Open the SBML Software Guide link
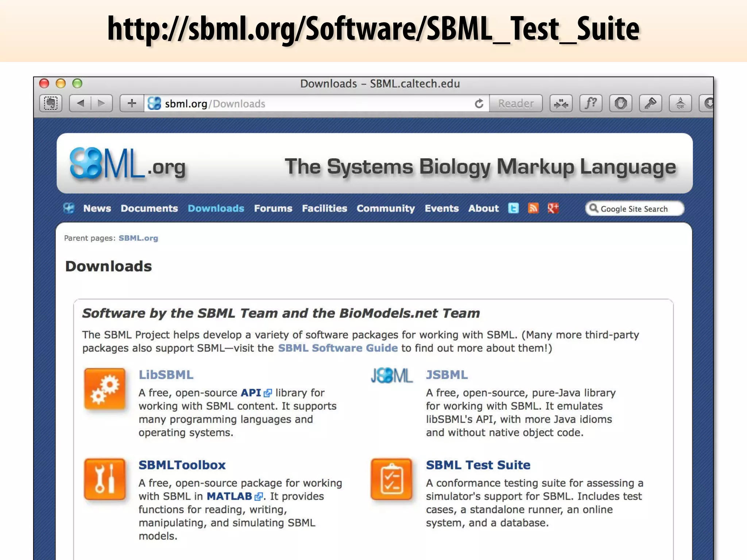This screenshot has height=560, width=747. tap(338, 348)
